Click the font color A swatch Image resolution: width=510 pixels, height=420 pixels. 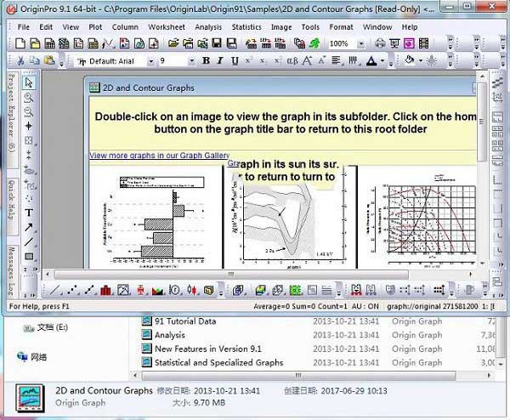point(371,61)
